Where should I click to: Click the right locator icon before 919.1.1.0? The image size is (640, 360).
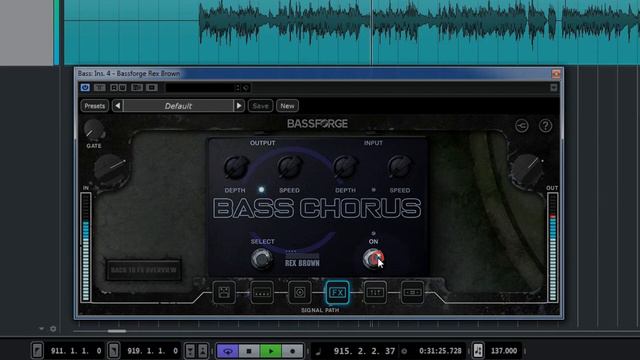click(113, 351)
